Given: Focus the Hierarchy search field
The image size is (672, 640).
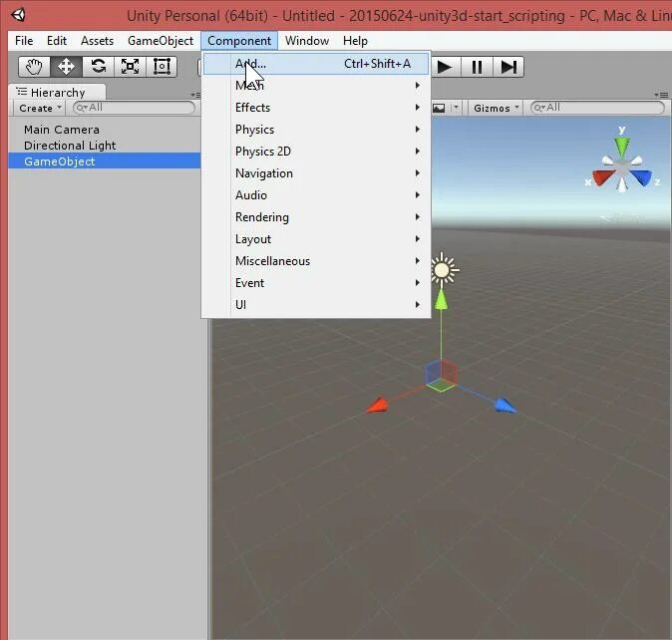Looking at the screenshot, I should (x=134, y=108).
